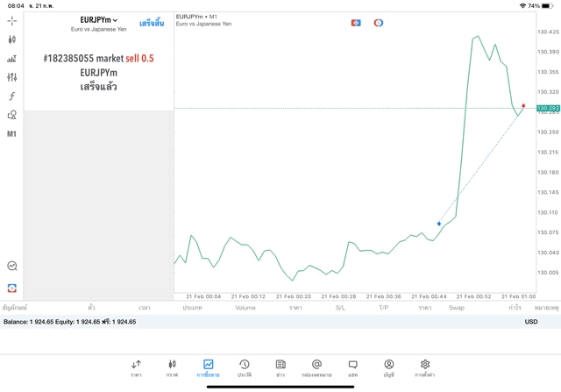The image size is (561, 392).
Task: Open the drawing objects shapes icon
Action: point(11,115)
